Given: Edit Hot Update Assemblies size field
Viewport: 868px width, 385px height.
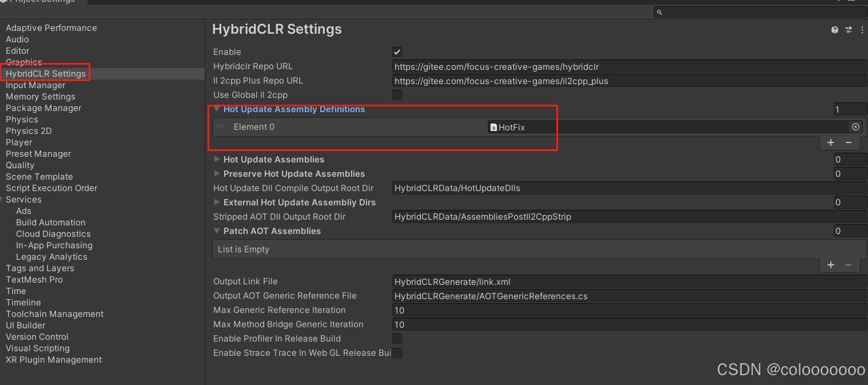Looking at the screenshot, I should coord(850,160).
